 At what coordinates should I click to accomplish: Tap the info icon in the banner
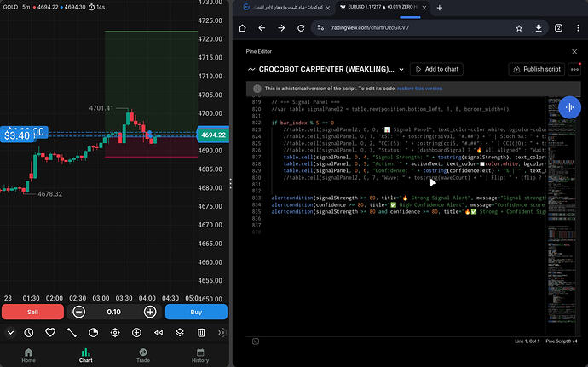tap(257, 89)
